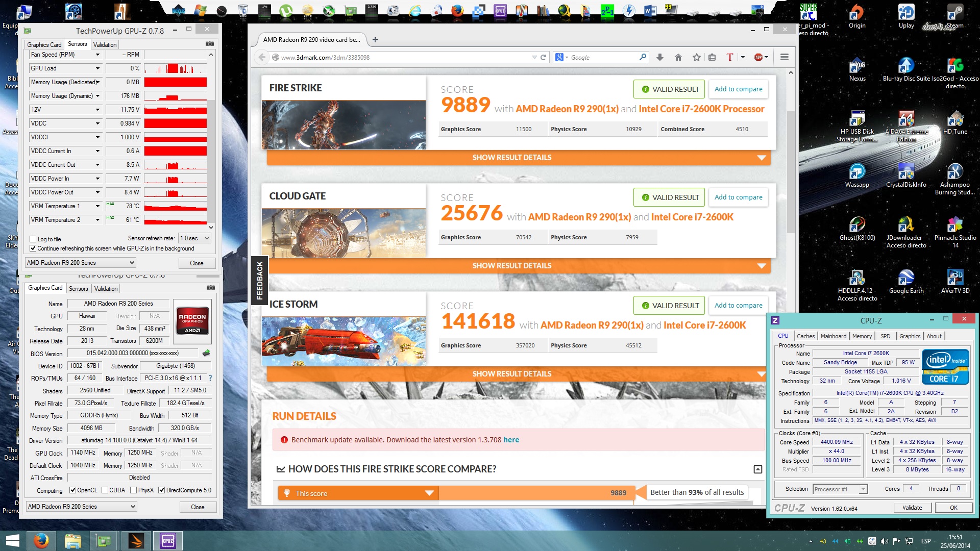Click the BIOS version save chip icon
Image resolution: width=980 pixels, height=551 pixels.
(206, 353)
